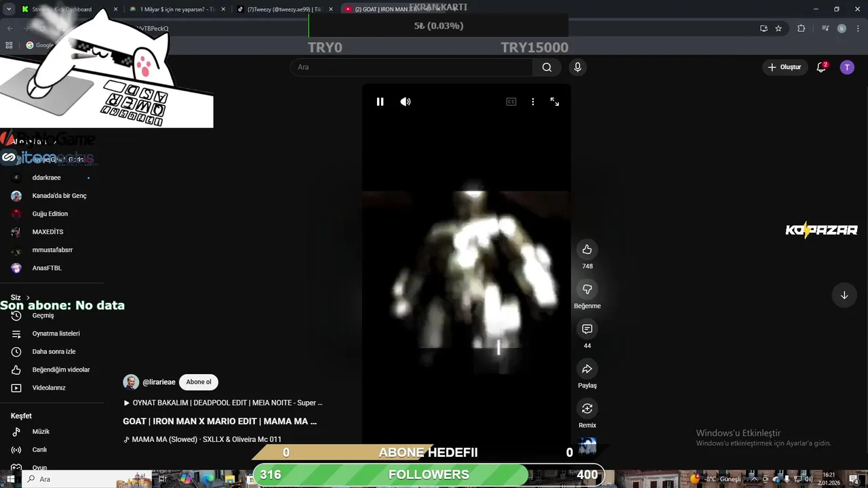This screenshot has height=488, width=868.
Task: Open the @lirarieae channel avatar
Action: [131, 382]
